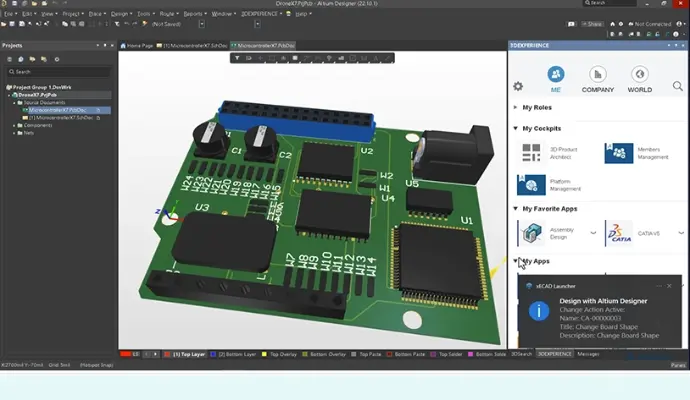The width and height of the screenshot is (690, 400).
Task: Select the Top Overlay layer tab
Action: point(283,354)
